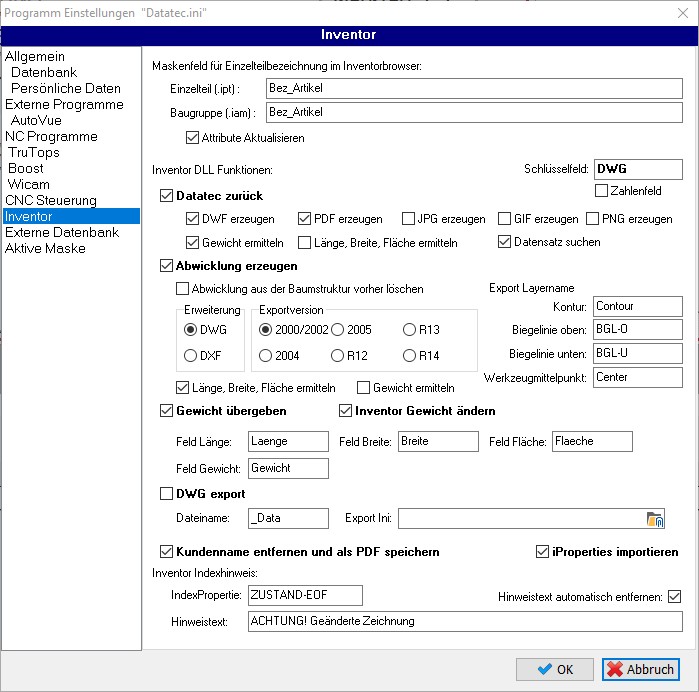The image size is (699, 692).
Task: Select DXF Erweiterung radio button
Action: (190, 355)
